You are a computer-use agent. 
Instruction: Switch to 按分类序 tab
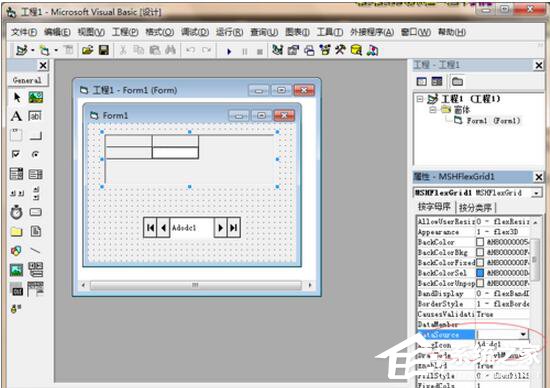475,207
